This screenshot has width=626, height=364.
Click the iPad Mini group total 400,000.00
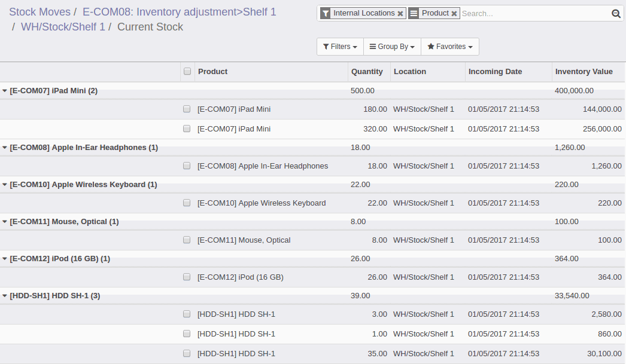coord(574,91)
